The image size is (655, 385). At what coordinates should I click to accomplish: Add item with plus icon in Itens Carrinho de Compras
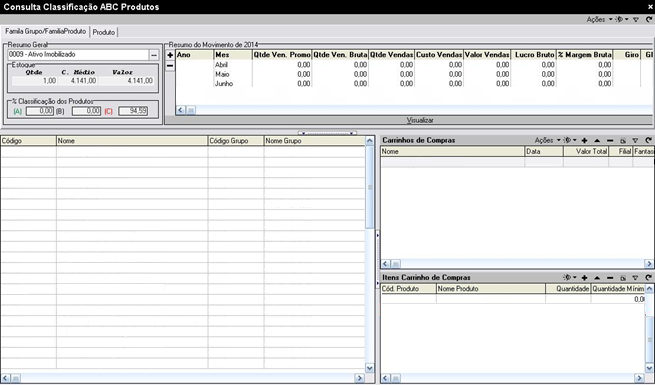[584, 278]
